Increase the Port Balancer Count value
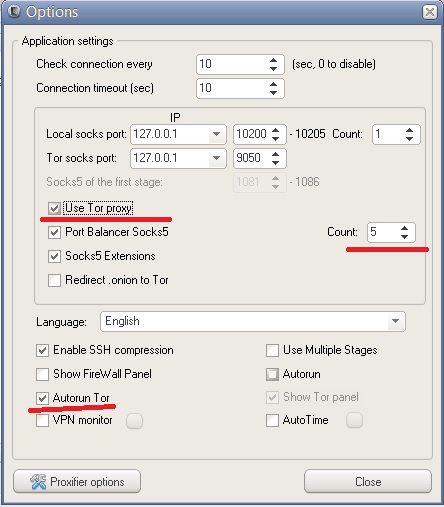This screenshot has height=507, width=444. [404, 229]
